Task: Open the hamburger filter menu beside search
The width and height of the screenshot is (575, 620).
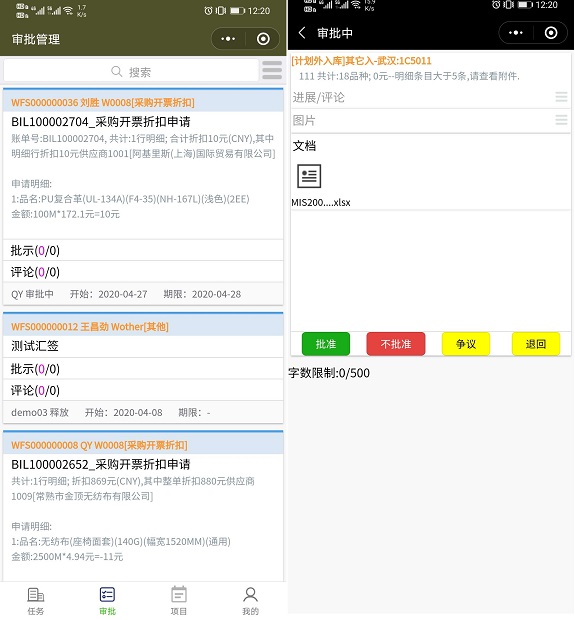Action: point(272,71)
